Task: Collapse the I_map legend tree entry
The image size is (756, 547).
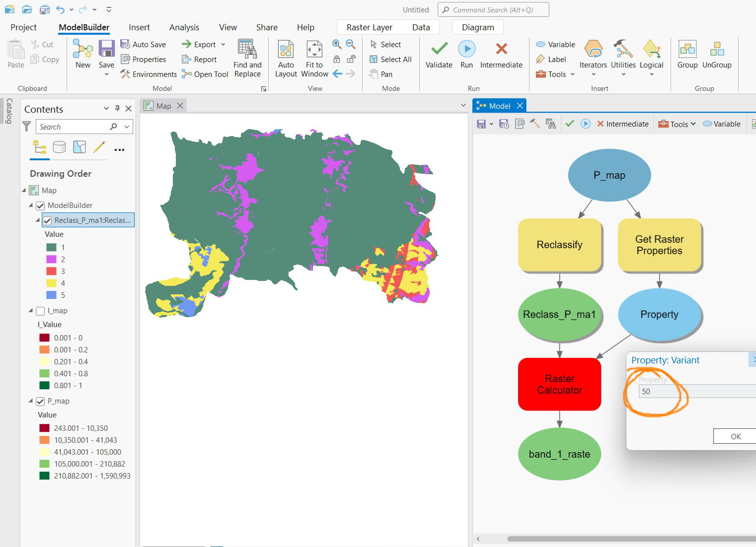Action: click(x=30, y=311)
